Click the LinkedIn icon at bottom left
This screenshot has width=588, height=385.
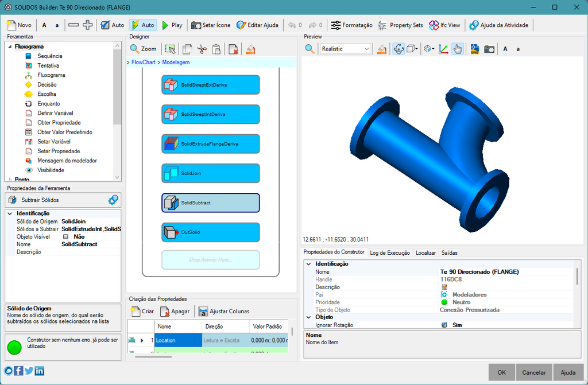[40, 371]
